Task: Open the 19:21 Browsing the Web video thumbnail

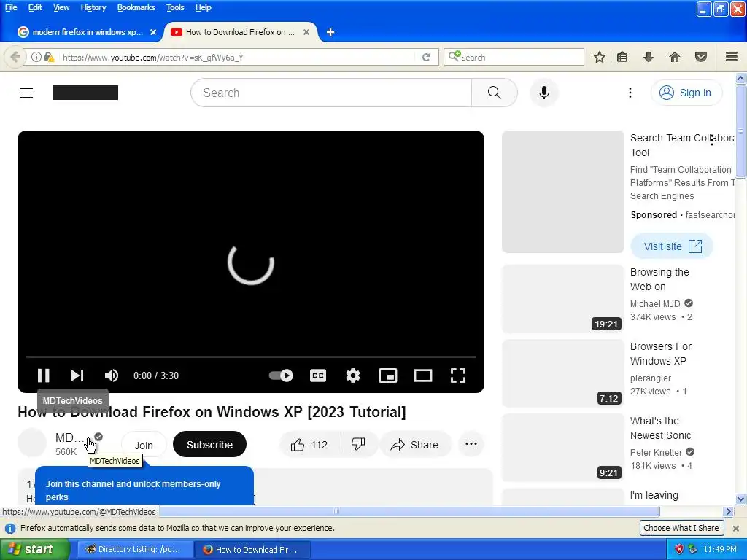Action: click(x=562, y=298)
